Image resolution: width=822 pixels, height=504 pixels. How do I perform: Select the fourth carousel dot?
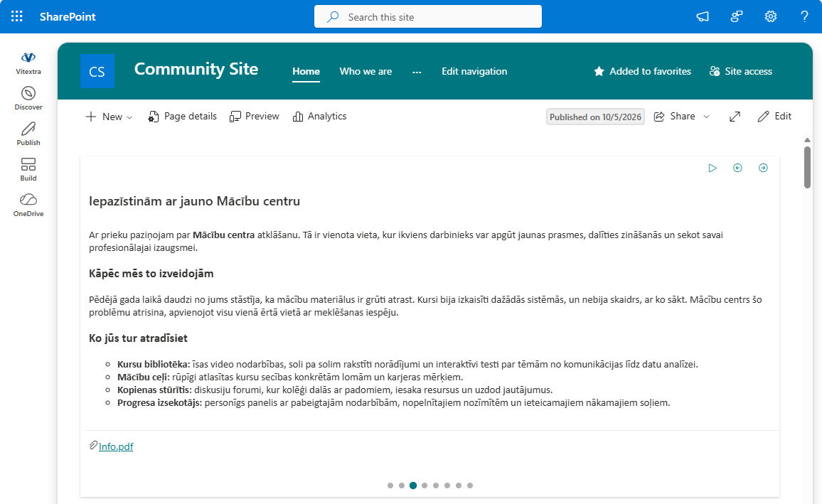(x=425, y=486)
